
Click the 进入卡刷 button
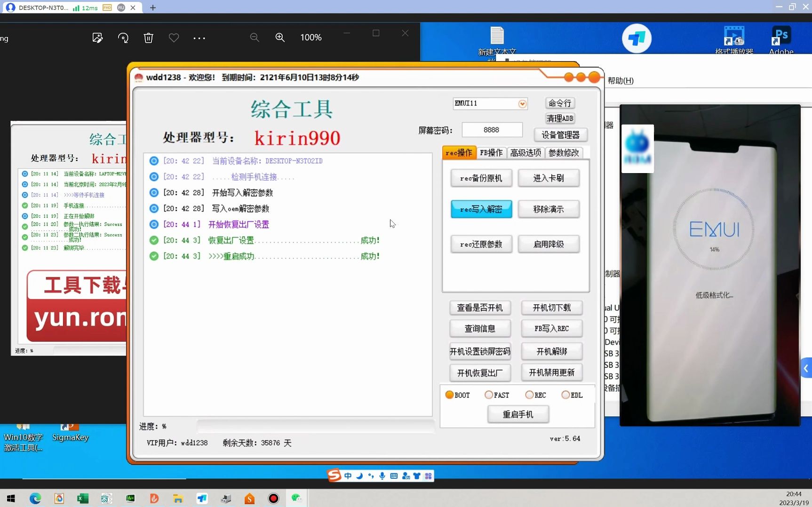tap(549, 178)
